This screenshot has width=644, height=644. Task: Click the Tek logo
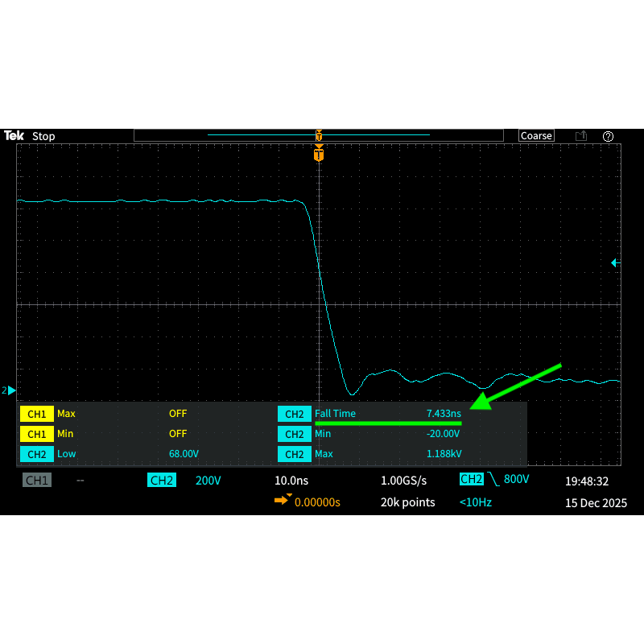(14, 136)
